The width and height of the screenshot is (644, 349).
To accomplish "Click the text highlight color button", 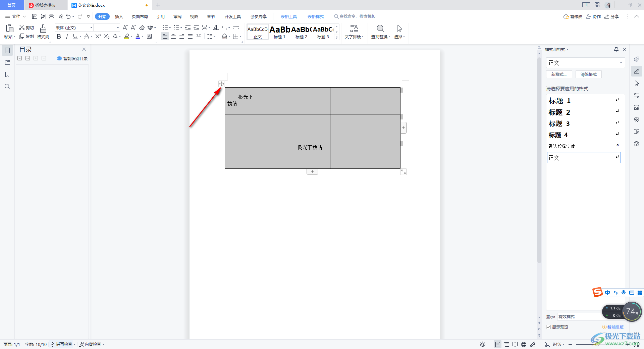I will point(126,36).
